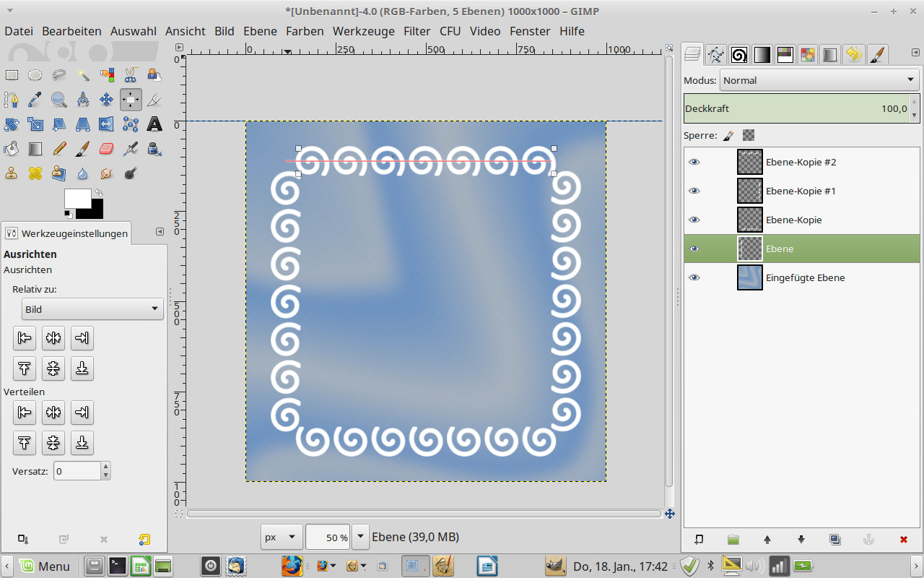
Task: Open the px unit dropdown in status bar
Action: tap(281, 538)
